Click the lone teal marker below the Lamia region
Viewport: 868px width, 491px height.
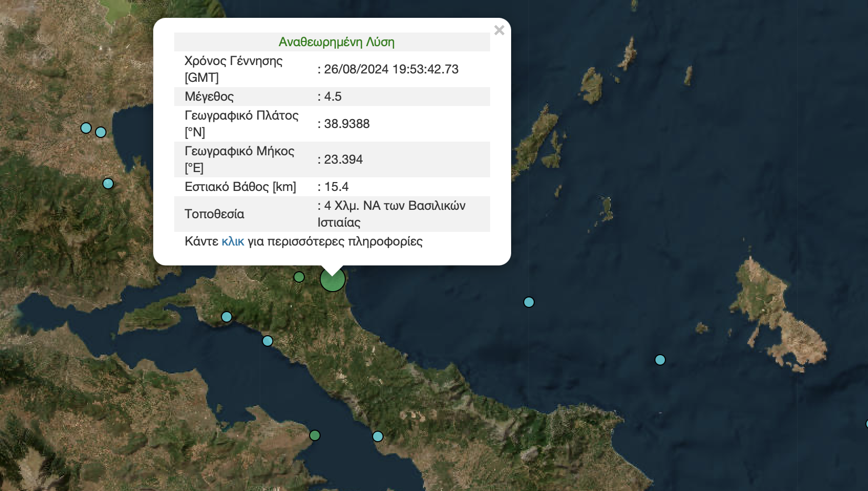[108, 184]
